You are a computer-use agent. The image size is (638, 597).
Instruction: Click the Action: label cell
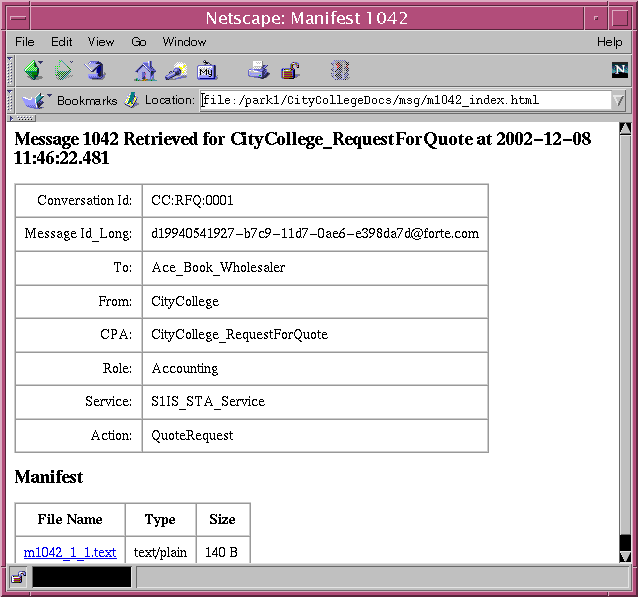[79, 435]
